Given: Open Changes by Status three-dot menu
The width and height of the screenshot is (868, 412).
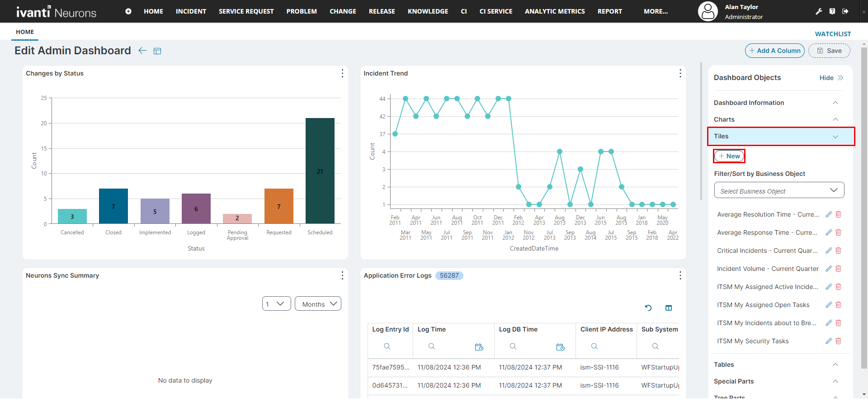Looking at the screenshot, I should point(342,73).
